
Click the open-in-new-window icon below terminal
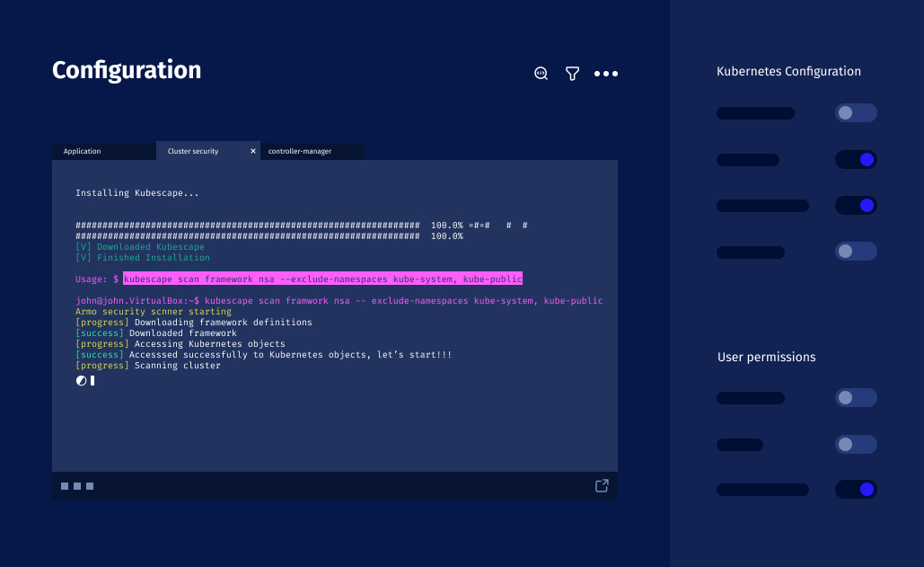602,485
